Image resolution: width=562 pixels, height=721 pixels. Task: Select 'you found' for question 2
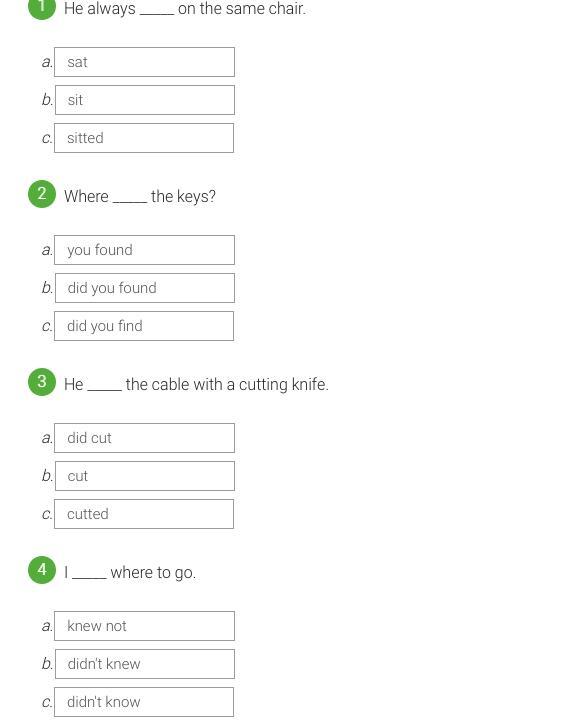click(144, 250)
